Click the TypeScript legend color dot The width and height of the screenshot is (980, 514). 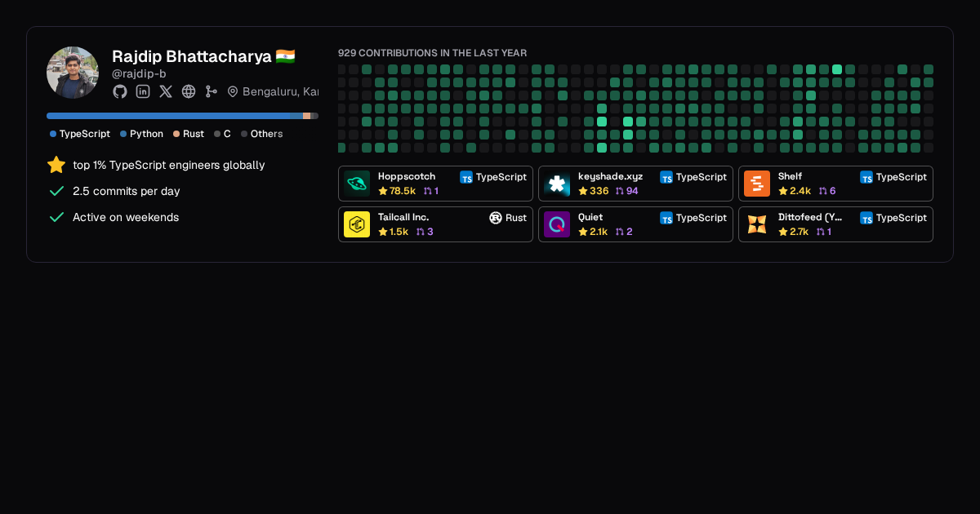[x=53, y=134]
